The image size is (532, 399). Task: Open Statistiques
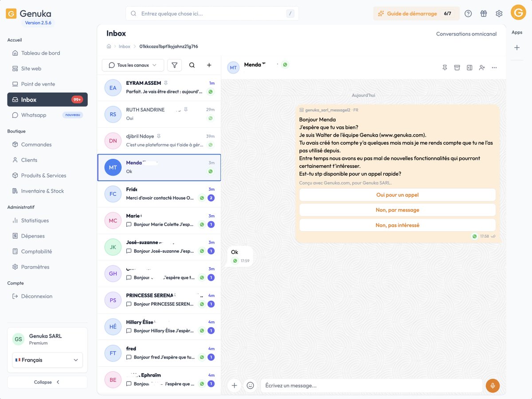coord(47,220)
